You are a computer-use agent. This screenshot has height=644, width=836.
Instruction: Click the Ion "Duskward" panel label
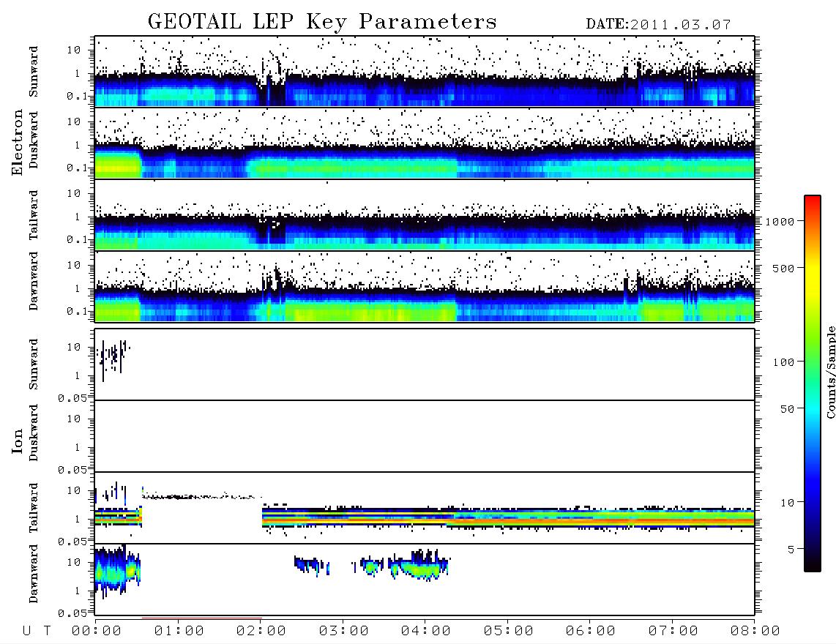(34, 433)
